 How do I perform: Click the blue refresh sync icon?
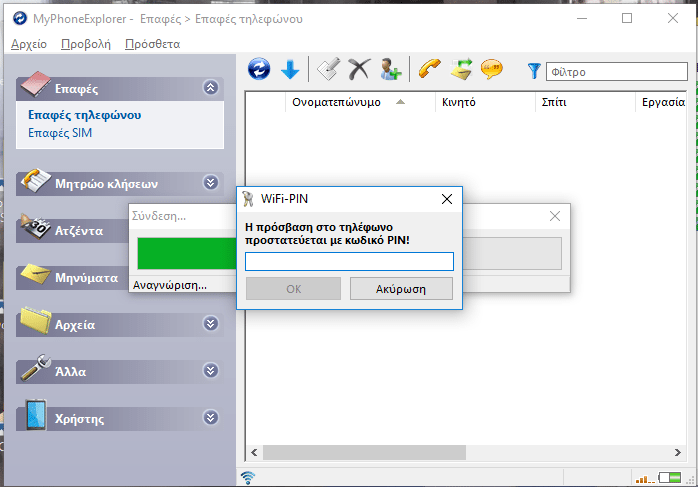(x=259, y=69)
